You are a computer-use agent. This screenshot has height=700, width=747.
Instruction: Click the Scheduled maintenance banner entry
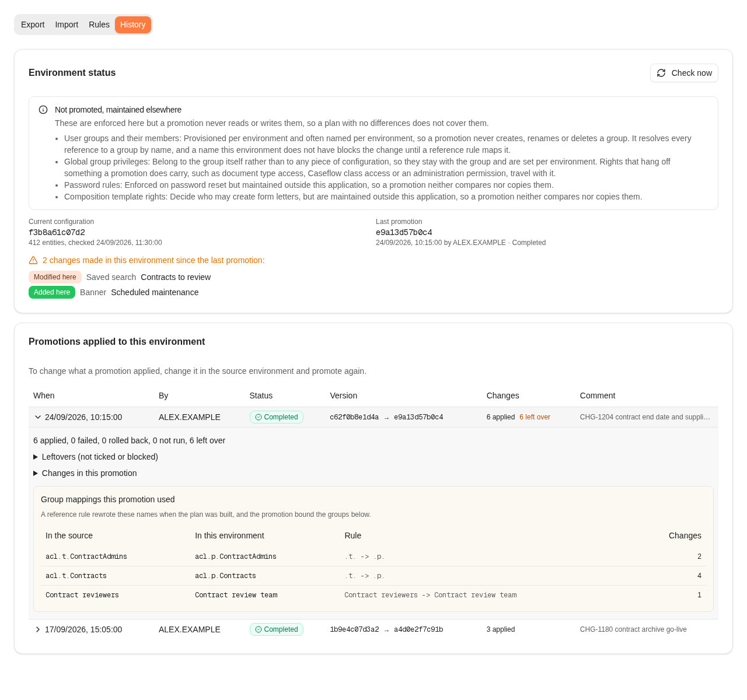[x=155, y=292]
